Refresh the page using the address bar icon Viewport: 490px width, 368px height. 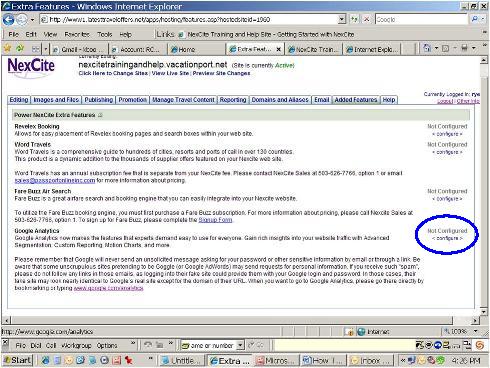(x=354, y=19)
